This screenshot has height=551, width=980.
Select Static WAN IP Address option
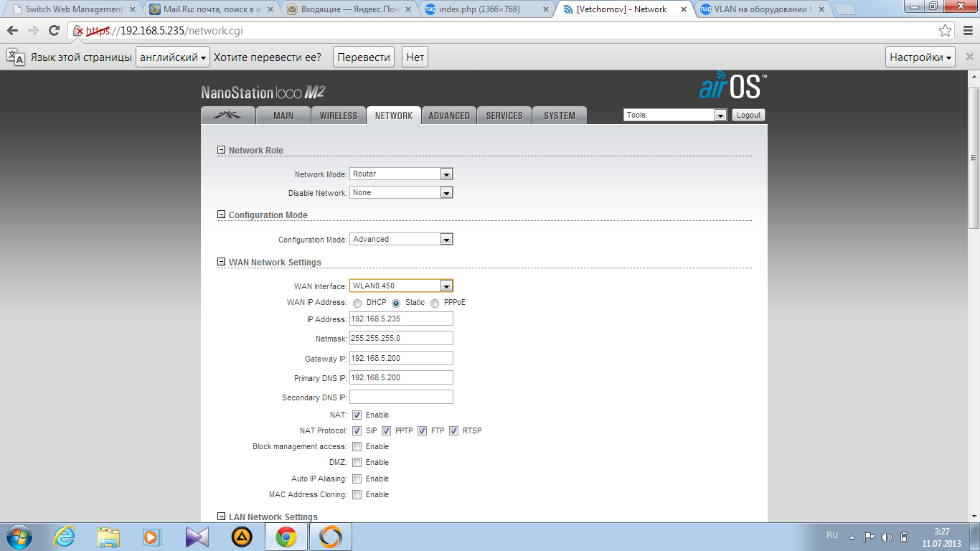(396, 303)
